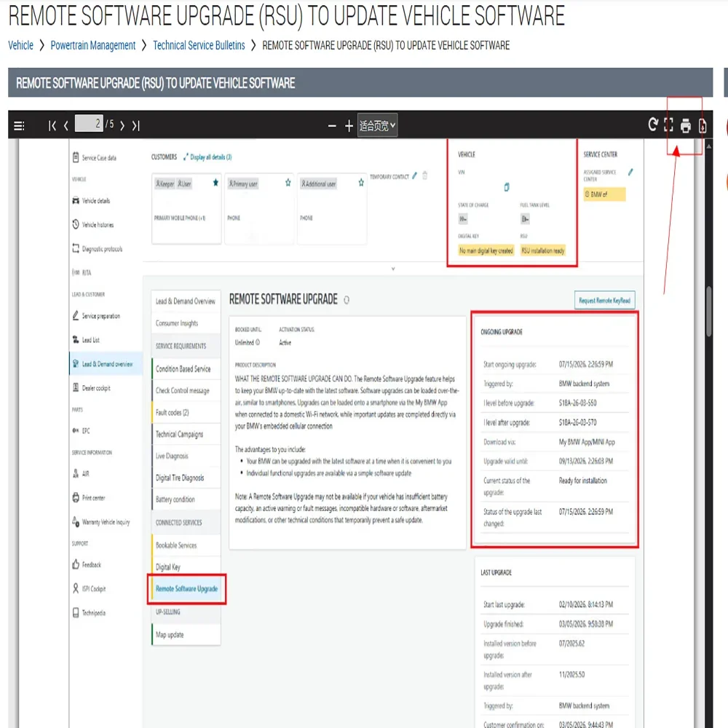Screen dimensions: 728x728
Task: Open the Vehicle breadcrumb link
Action: point(21,45)
